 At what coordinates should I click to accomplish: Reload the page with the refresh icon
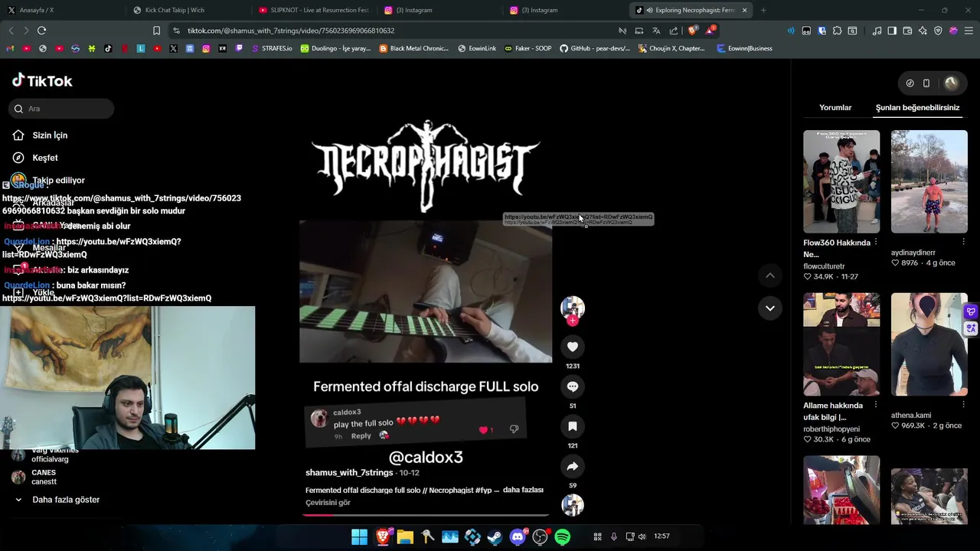41,31
